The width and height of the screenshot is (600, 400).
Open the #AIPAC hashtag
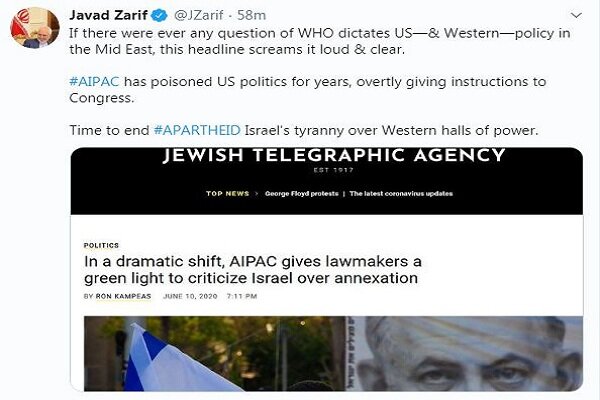94,82
